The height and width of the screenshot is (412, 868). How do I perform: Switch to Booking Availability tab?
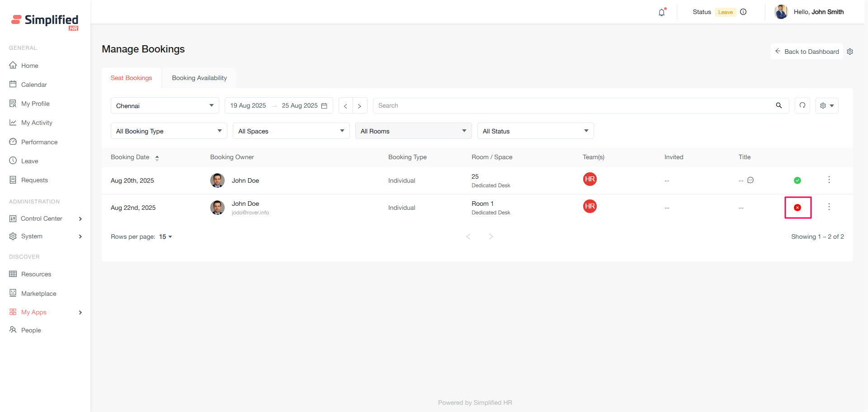(x=199, y=78)
